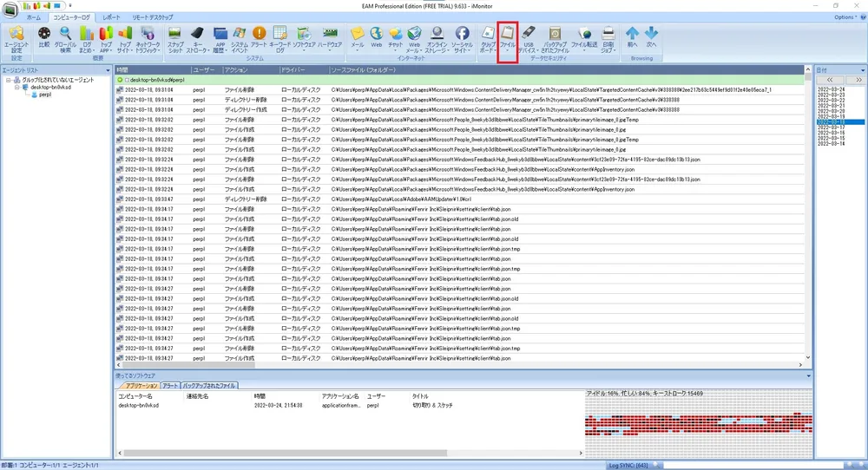Sort by ドライバー column header

tap(303, 70)
